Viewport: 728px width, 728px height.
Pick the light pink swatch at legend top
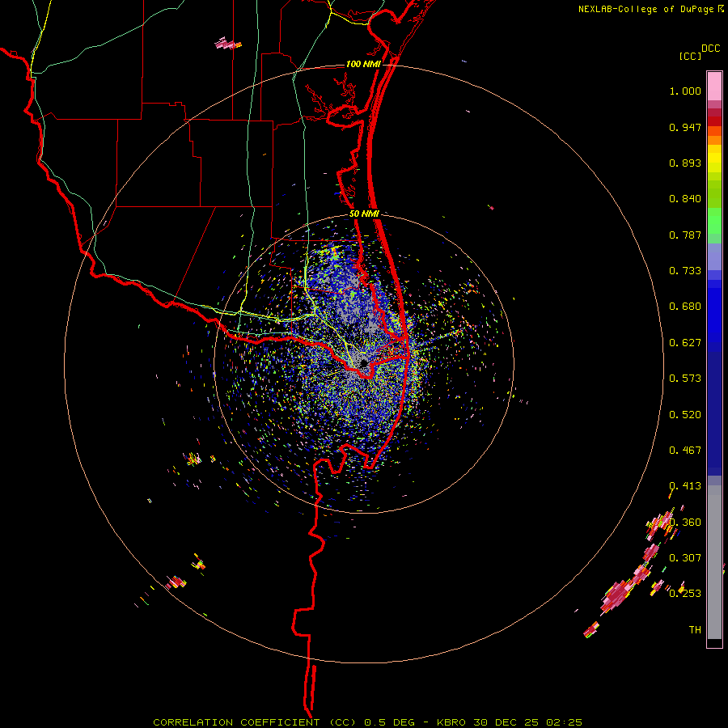tap(714, 86)
